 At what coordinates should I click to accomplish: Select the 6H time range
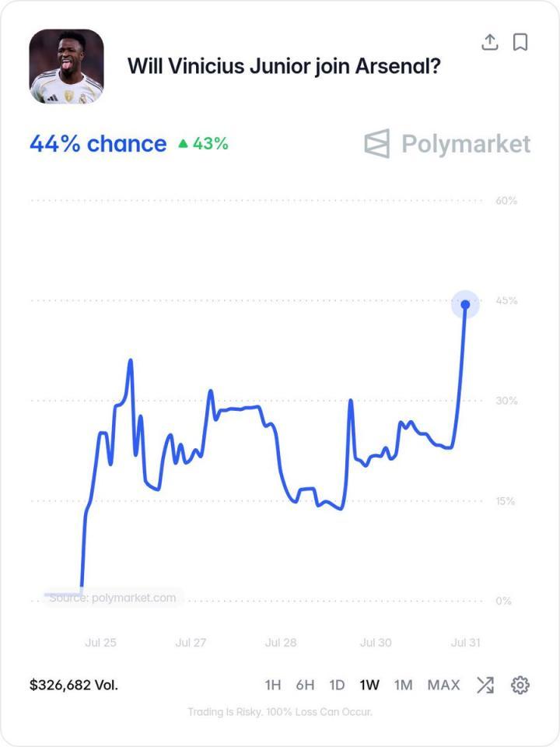(305, 685)
